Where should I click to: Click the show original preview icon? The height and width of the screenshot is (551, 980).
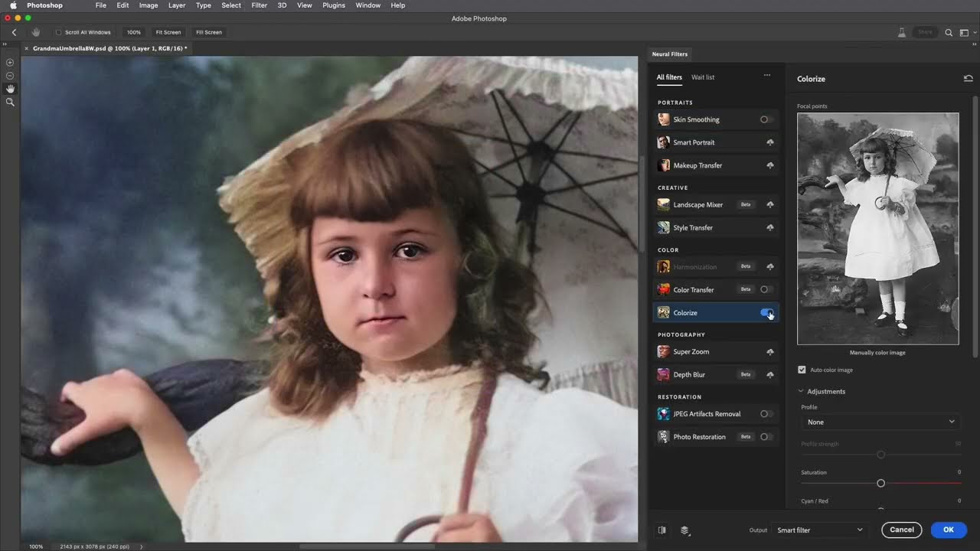point(662,530)
